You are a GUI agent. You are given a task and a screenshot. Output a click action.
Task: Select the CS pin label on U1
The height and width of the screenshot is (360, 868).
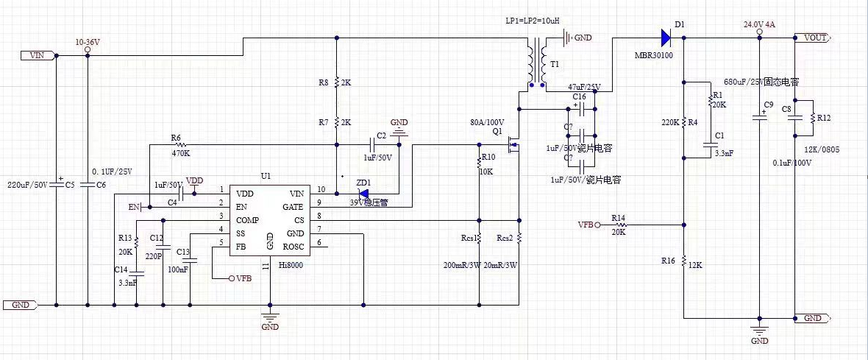coord(298,220)
